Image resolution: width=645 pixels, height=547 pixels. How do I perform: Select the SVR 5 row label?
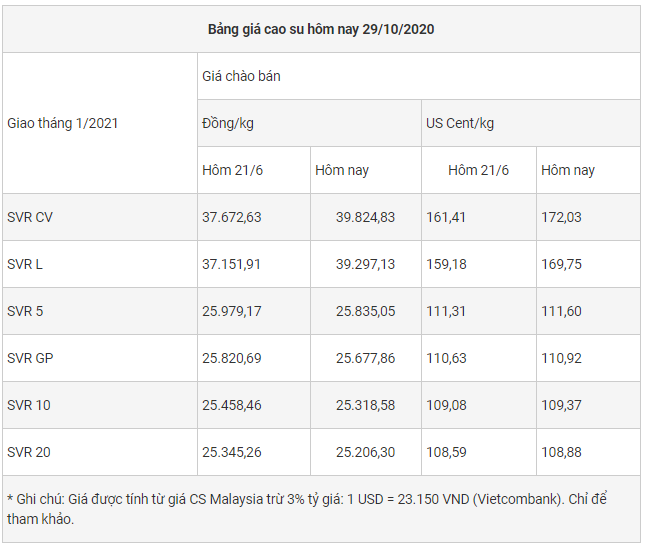[x=25, y=311]
